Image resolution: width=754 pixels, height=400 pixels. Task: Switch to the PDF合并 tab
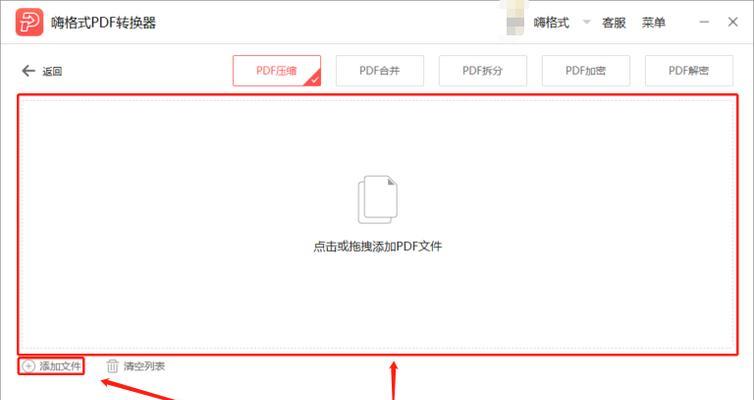[379, 71]
